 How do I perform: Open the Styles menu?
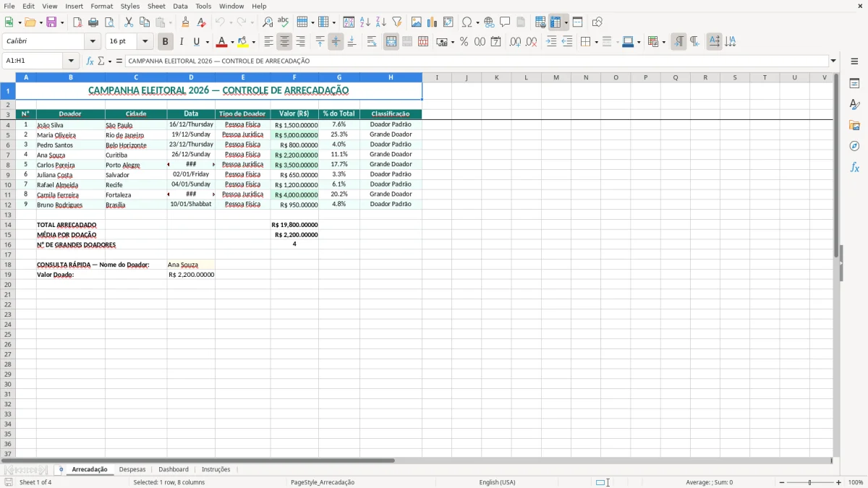tap(130, 6)
